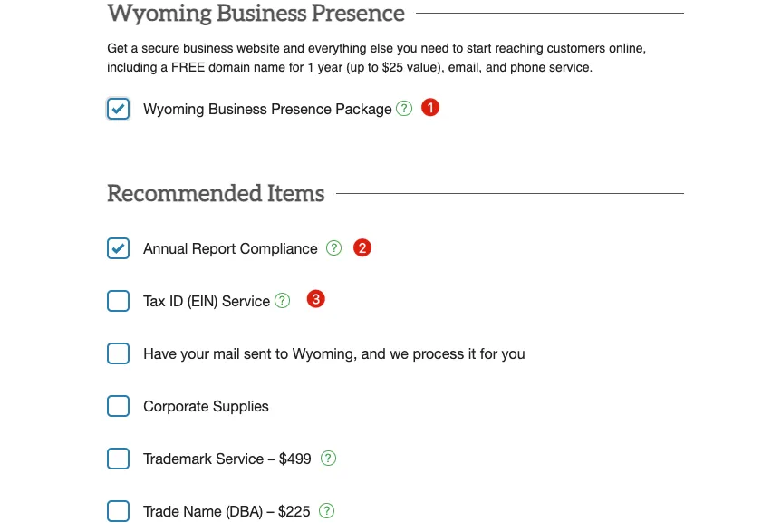Click the Wyoming Business Presence section heading
The image size is (781, 532).
coord(256,14)
